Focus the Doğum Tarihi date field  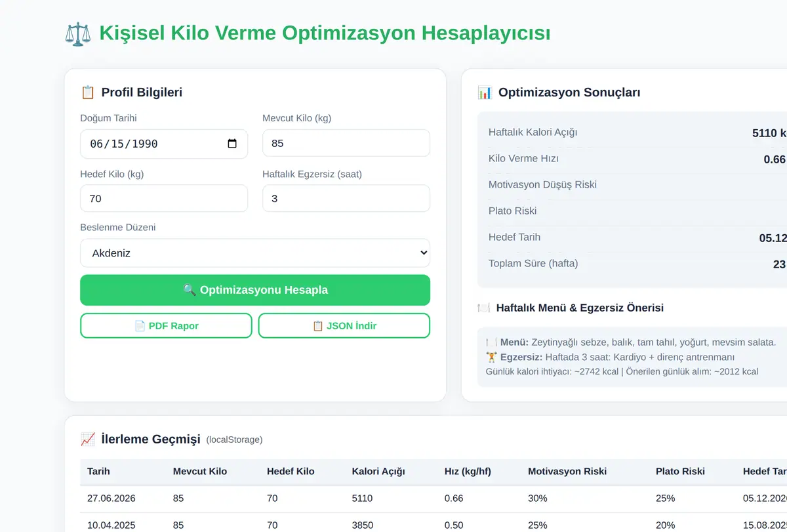pos(164,144)
